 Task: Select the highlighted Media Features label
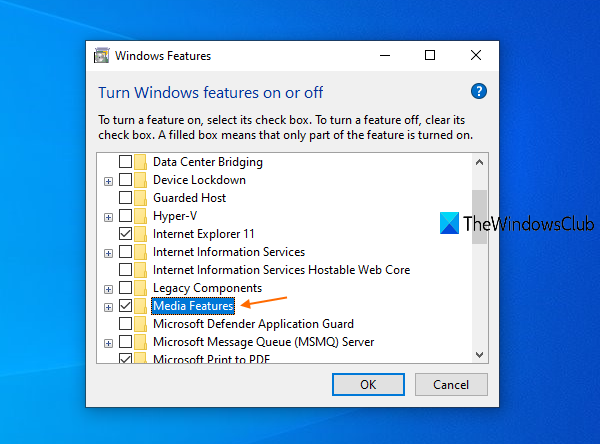[193, 306]
